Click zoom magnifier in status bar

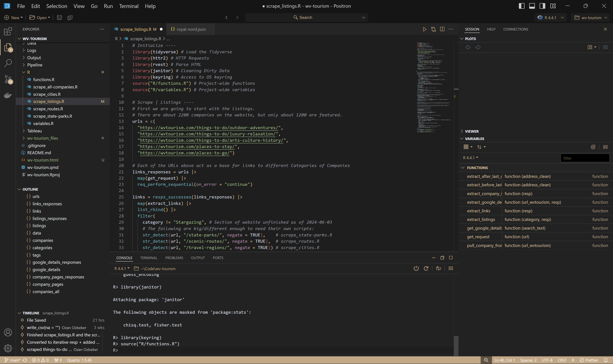click(x=486, y=360)
